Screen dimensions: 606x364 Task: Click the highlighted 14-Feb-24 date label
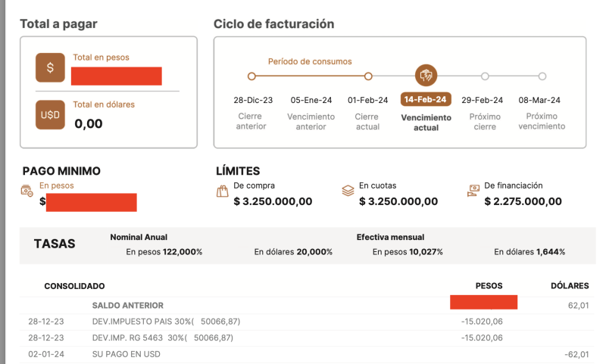point(426,100)
